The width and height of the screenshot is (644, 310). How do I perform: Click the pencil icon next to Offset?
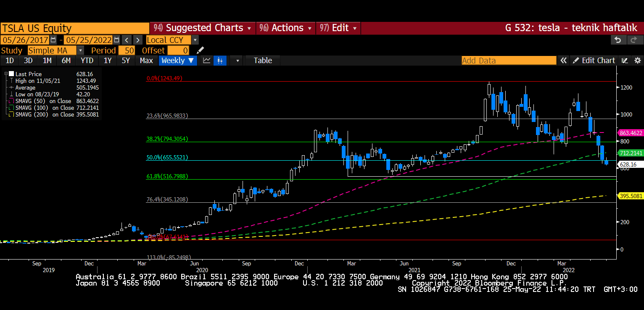tap(200, 50)
